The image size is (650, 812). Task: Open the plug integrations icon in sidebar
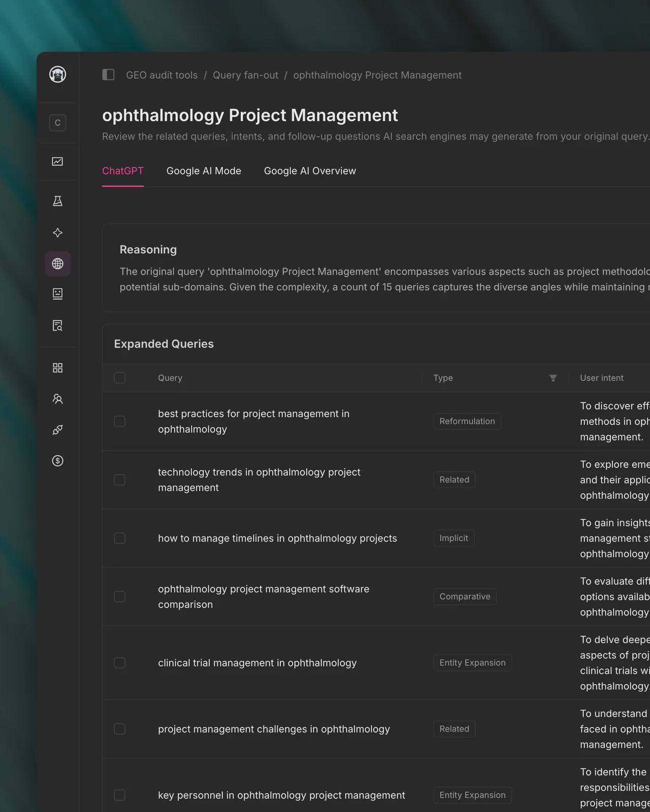[x=57, y=430]
